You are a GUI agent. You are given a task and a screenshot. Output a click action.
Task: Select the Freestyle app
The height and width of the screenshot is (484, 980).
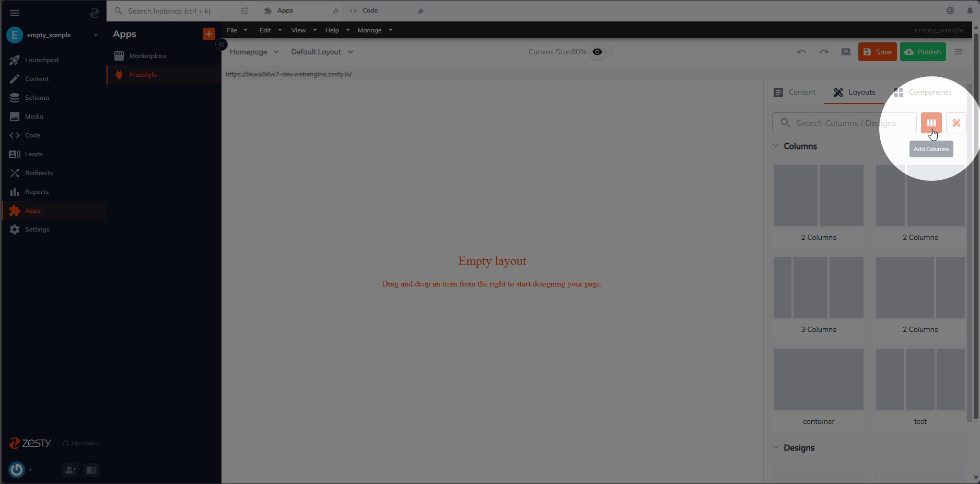coord(164,75)
